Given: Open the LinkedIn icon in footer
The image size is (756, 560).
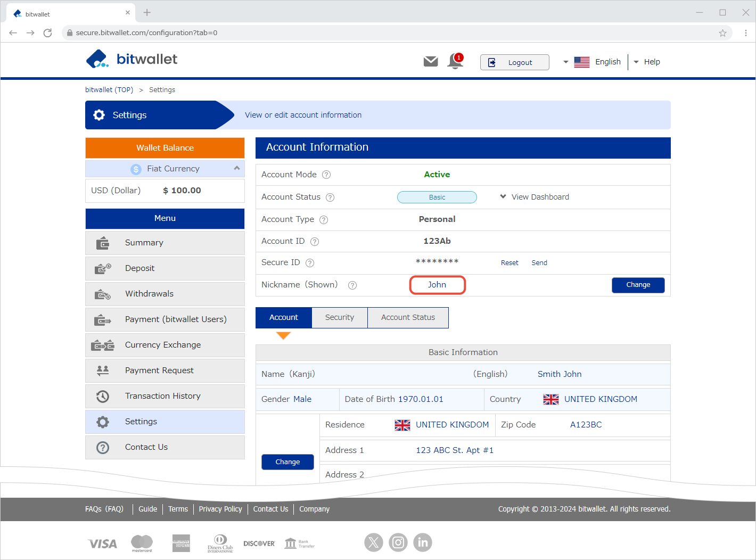Looking at the screenshot, I should tap(423, 542).
